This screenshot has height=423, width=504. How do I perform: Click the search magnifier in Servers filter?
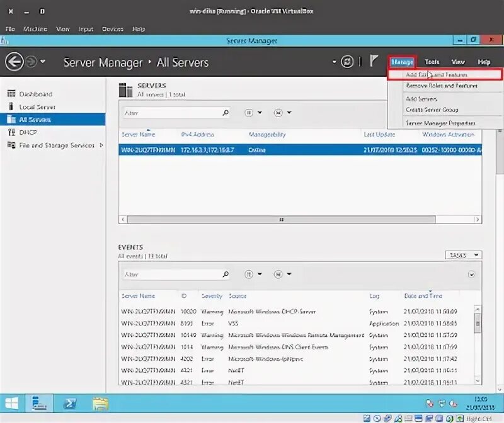click(x=226, y=113)
